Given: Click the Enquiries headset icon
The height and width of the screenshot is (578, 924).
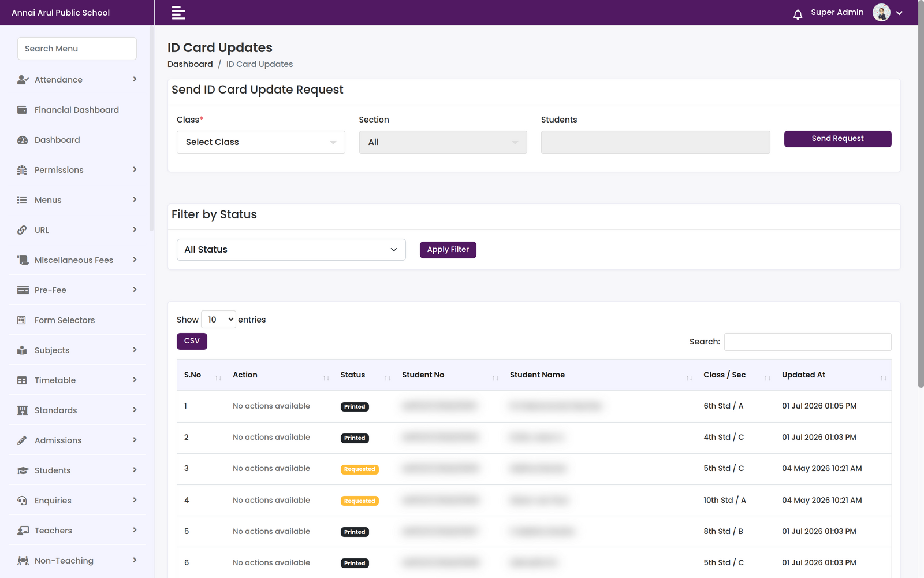Looking at the screenshot, I should (x=22, y=501).
